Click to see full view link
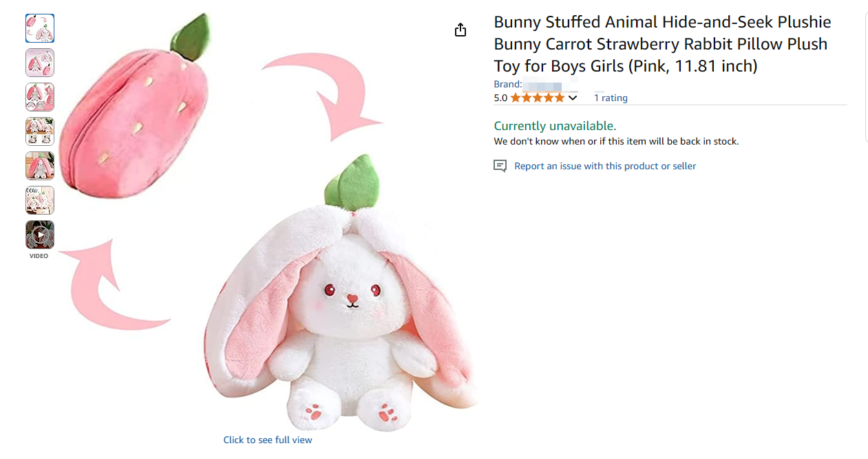The image size is (868, 459). (268, 440)
